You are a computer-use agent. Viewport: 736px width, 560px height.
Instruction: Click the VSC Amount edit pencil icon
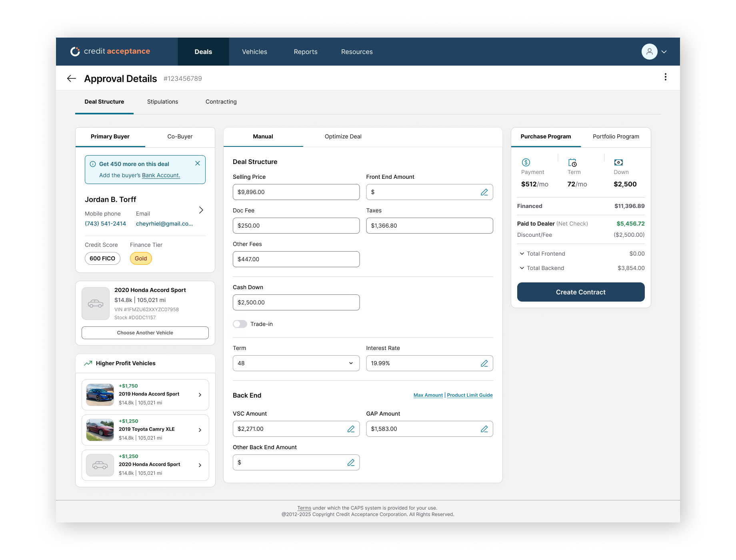(351, 429)
